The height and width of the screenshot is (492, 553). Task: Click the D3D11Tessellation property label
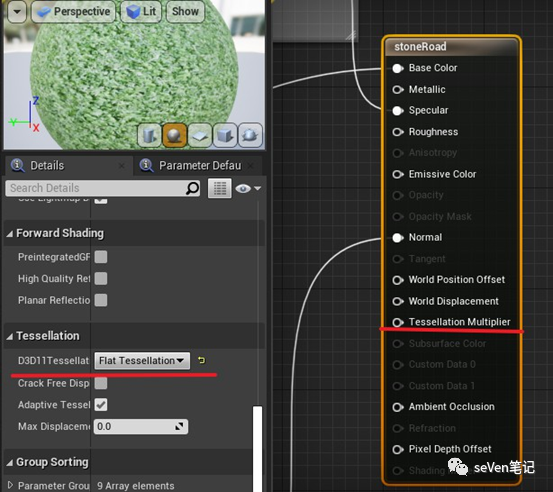pos(53,360)
